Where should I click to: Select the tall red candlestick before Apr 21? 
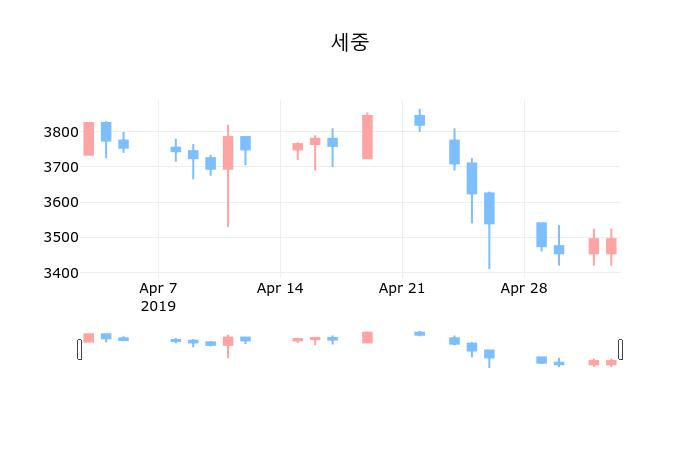click(x=367, y=137)
